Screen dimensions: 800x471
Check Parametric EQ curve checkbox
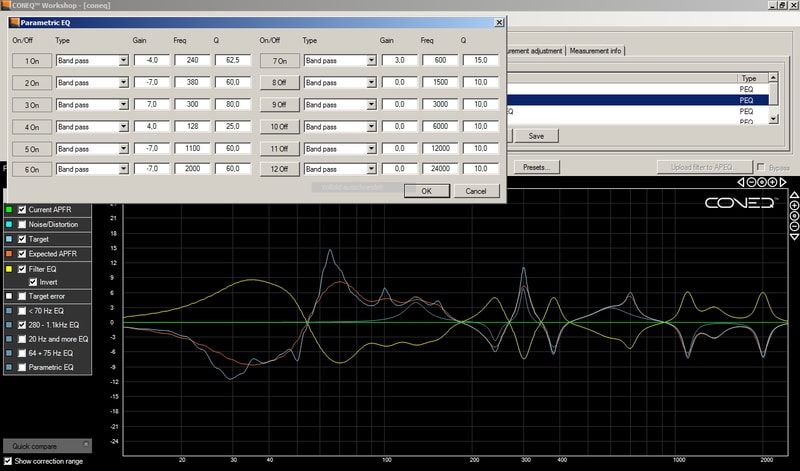(x=22, y=367)
